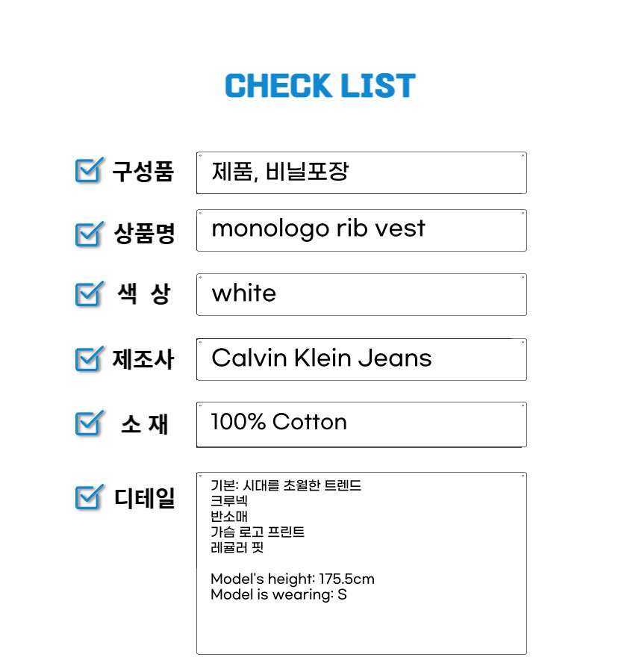Screen dimensions: 642x672
Task: Click the monologo rib vest field
Action: tap(361, 230)
